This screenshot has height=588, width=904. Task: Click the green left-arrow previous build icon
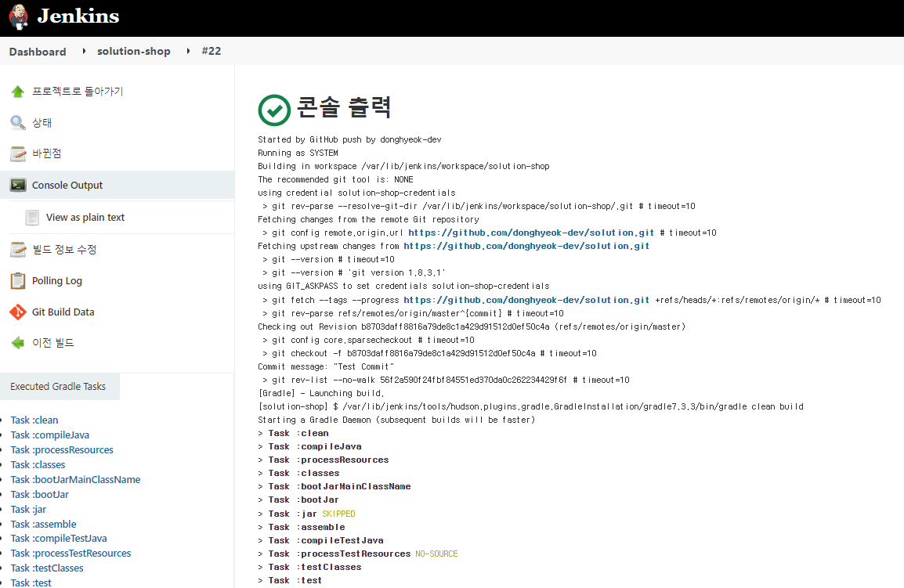click(18, 343)
